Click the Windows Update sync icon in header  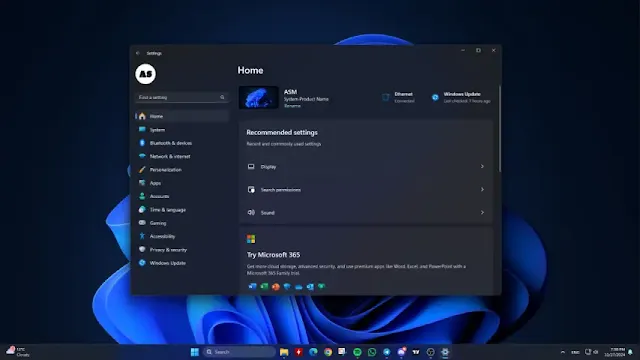coord(435,97)
